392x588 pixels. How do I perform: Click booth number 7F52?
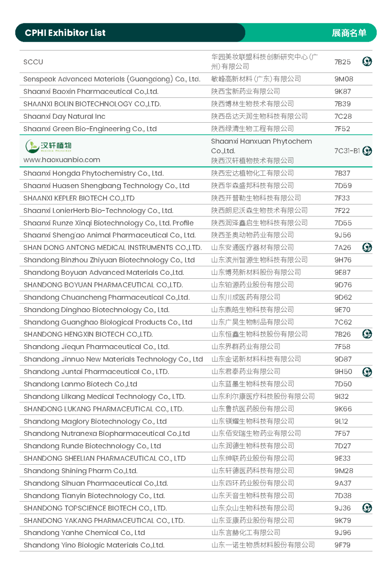[x=342, y=129]
